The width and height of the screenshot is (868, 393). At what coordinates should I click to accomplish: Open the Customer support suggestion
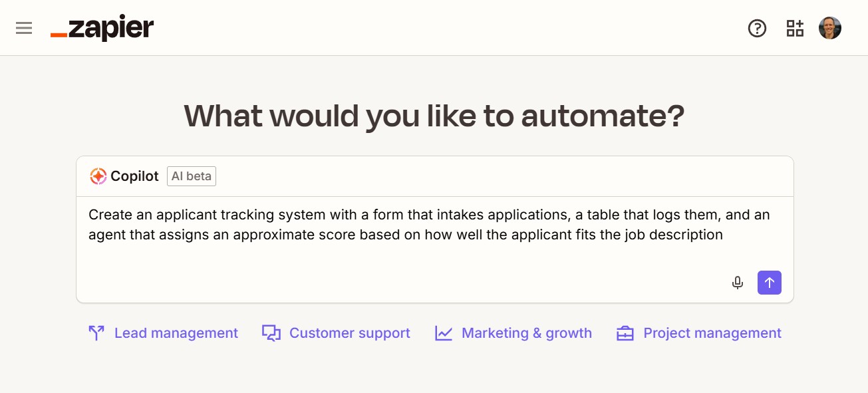pos(349,332)
